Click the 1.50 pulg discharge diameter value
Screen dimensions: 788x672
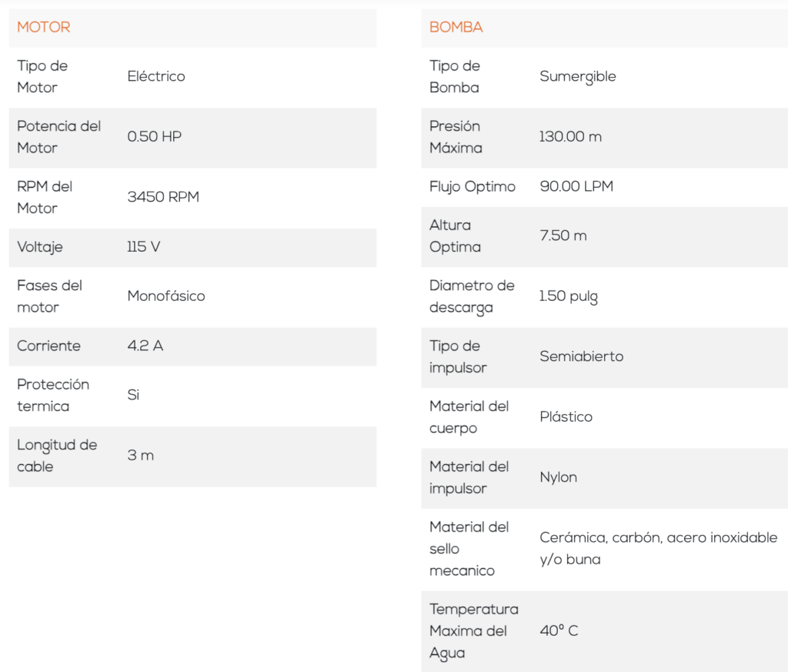pos(569,296)
